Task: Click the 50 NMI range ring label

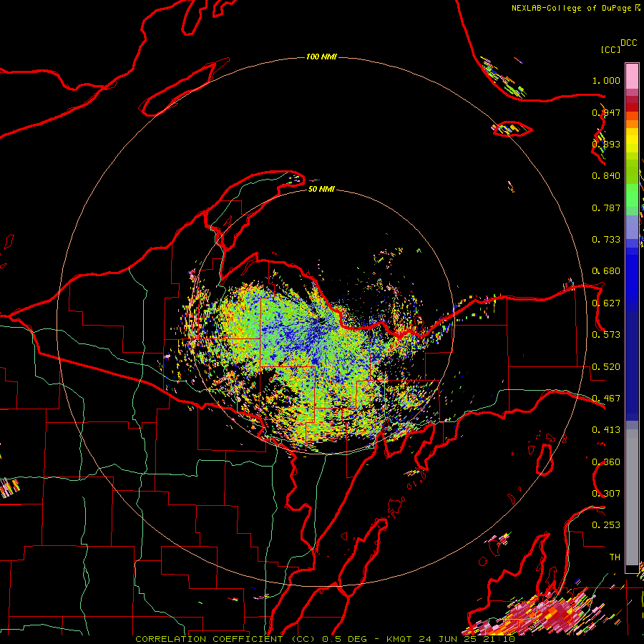Action: coord(321,189)
